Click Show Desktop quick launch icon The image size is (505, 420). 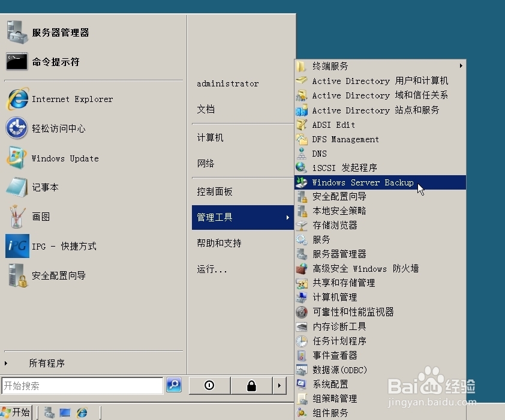[65, 412]
